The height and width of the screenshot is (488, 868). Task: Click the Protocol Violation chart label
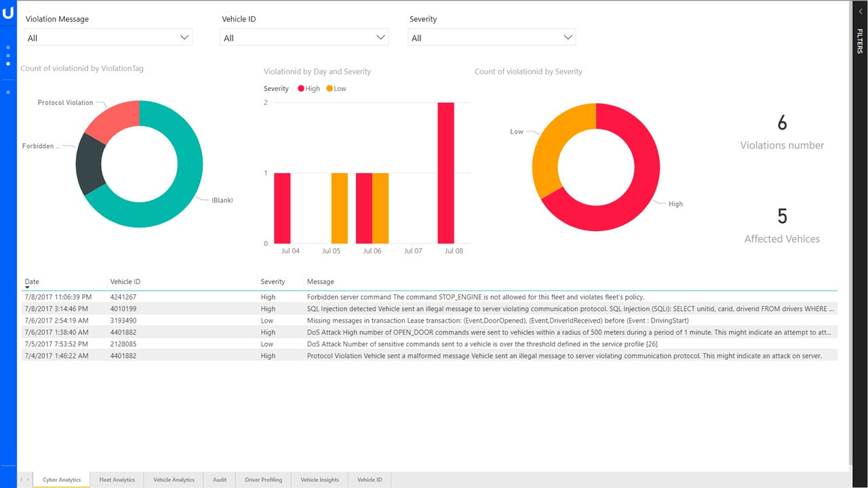[x=65, y=103]
